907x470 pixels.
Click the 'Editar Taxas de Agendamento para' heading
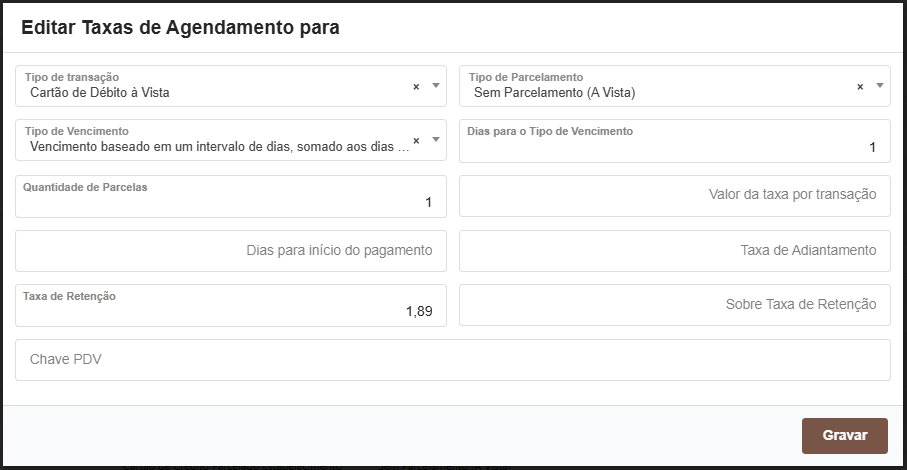pyautogui.click(x=180, y=28)
